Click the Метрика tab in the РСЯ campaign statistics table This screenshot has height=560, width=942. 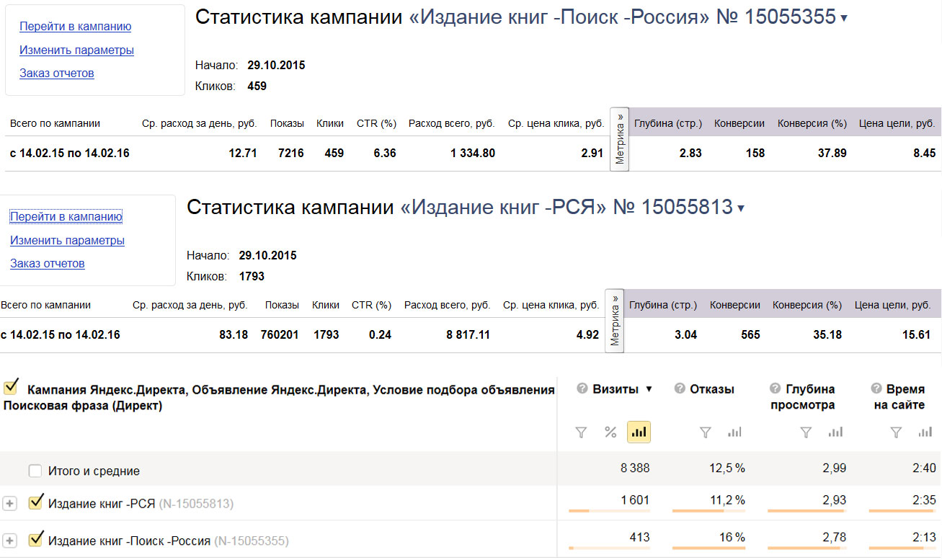pos(615,321)
